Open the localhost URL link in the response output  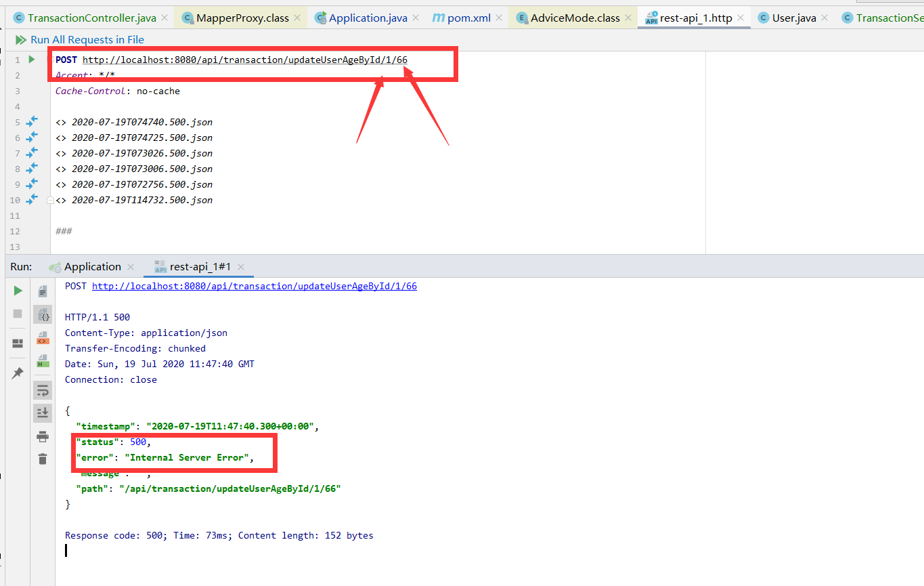(x=255, y=286)
